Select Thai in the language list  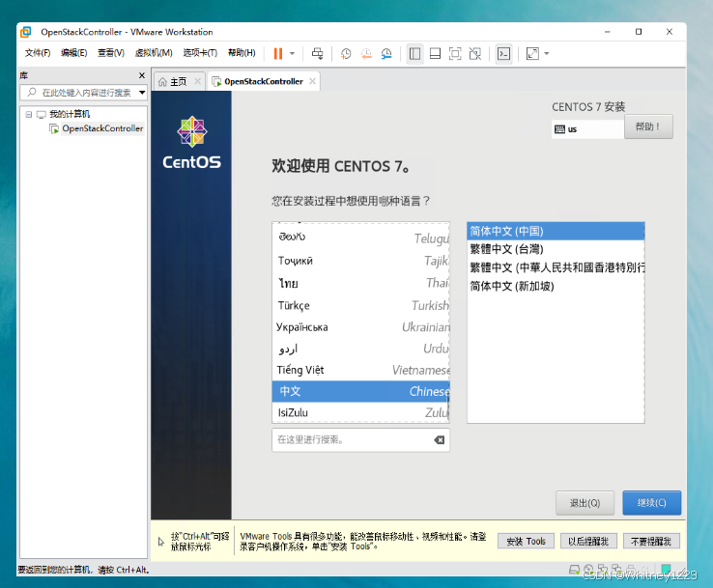[361, 283]
